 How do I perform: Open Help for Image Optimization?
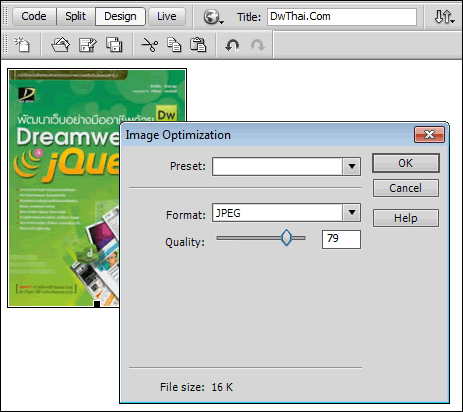406,218
